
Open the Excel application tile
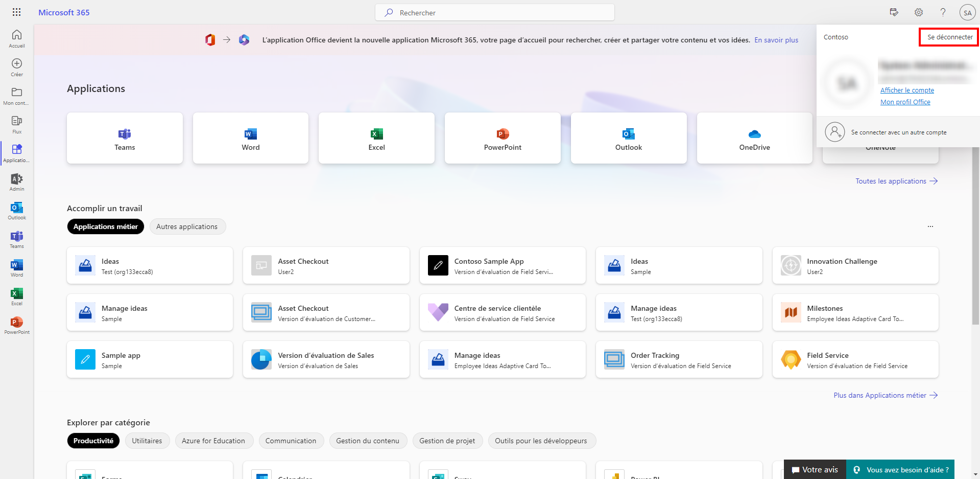(x=377, y=138)
